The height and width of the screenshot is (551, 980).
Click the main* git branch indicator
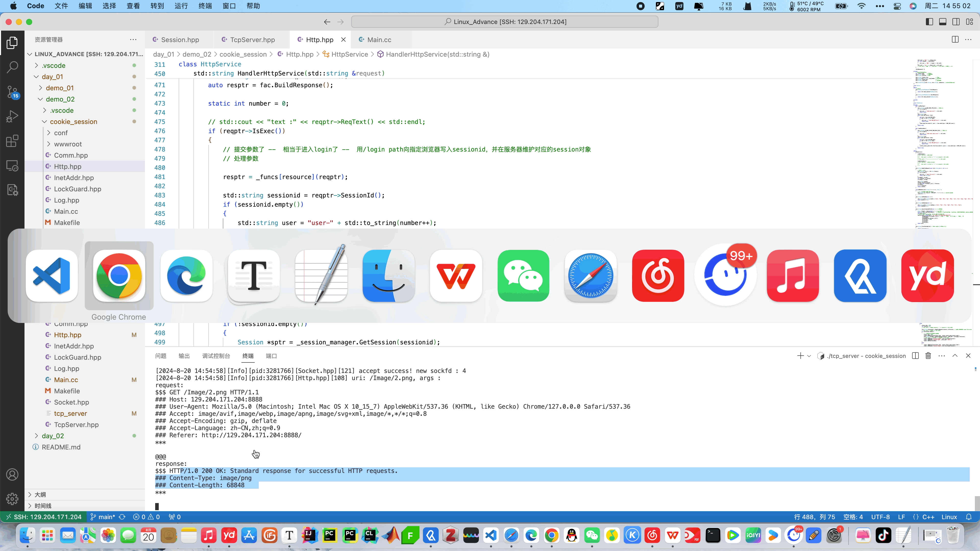tap(103, 517)
